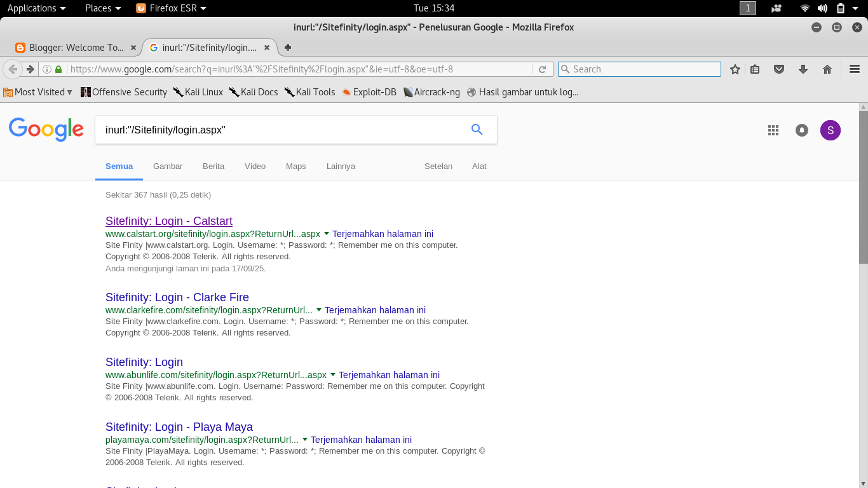Open Offensive Security bookmark
The height and width of the screenshot is (488, 868).
coord(124,92)
